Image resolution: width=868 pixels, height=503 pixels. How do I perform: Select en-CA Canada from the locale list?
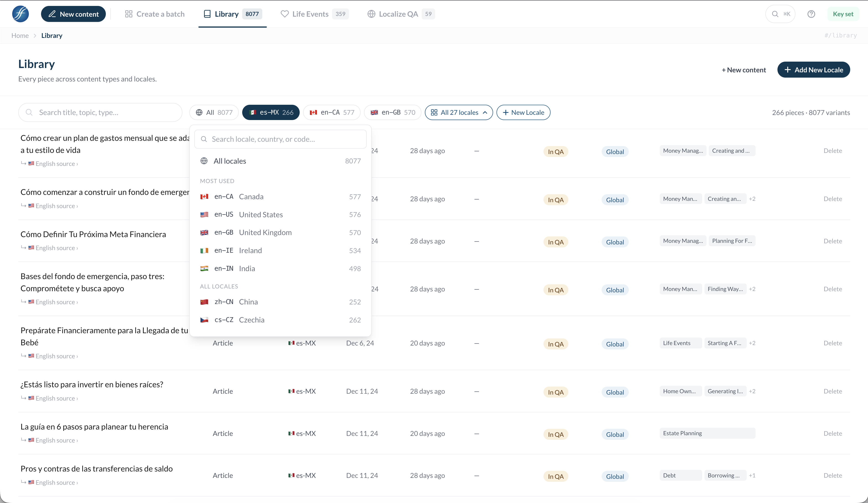[x=280, y=196]
